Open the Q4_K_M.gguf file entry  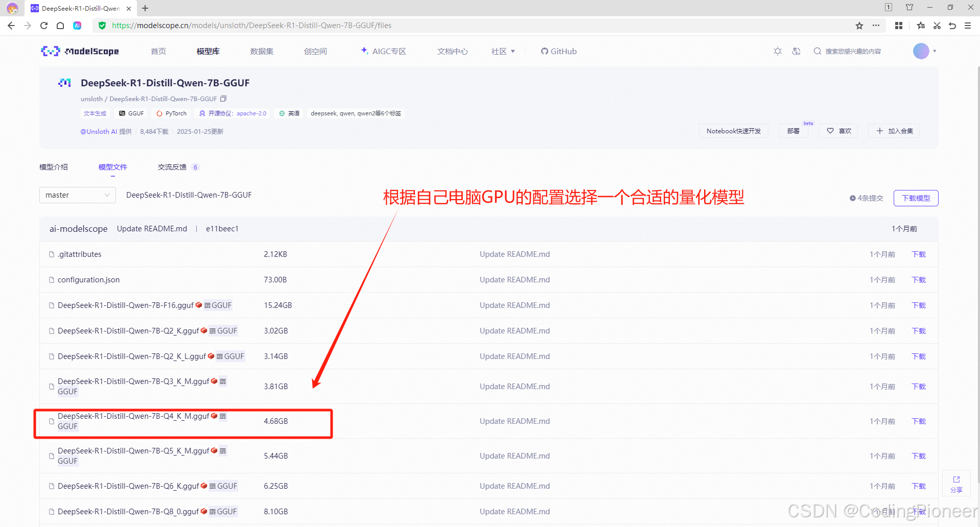point(133,416)
